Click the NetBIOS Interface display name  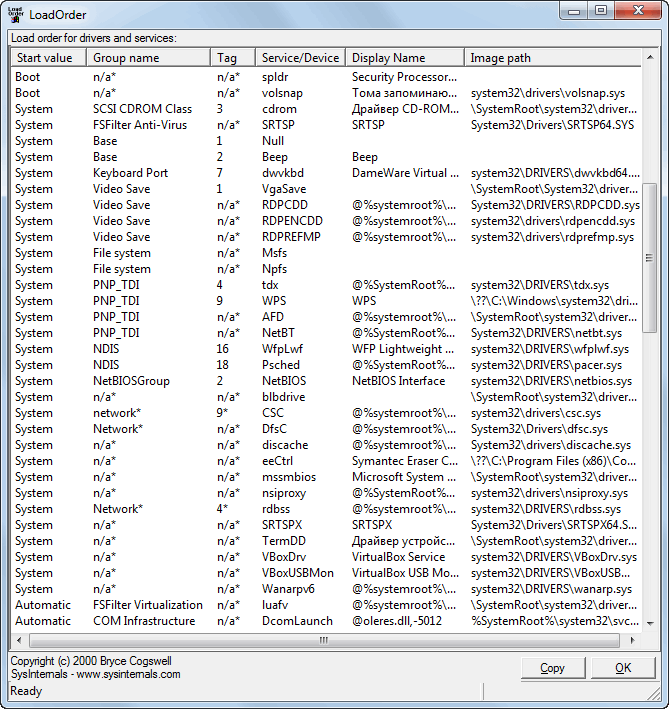[399, 381]
